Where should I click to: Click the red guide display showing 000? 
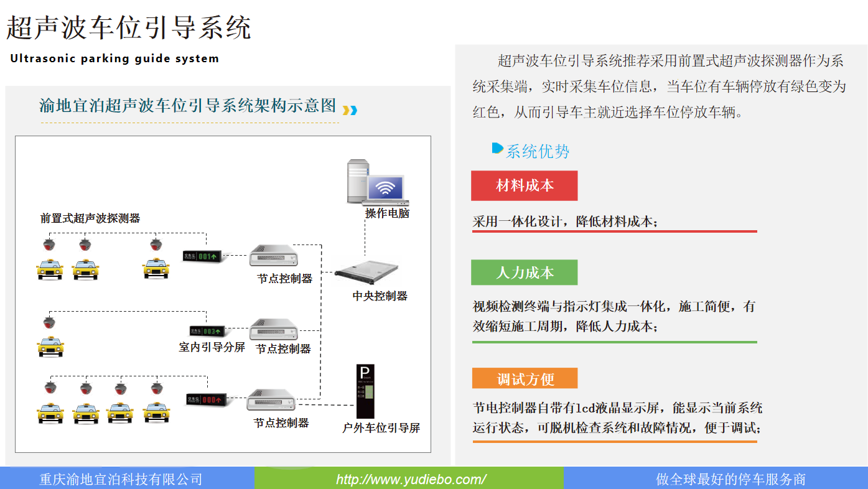[205, 399]
